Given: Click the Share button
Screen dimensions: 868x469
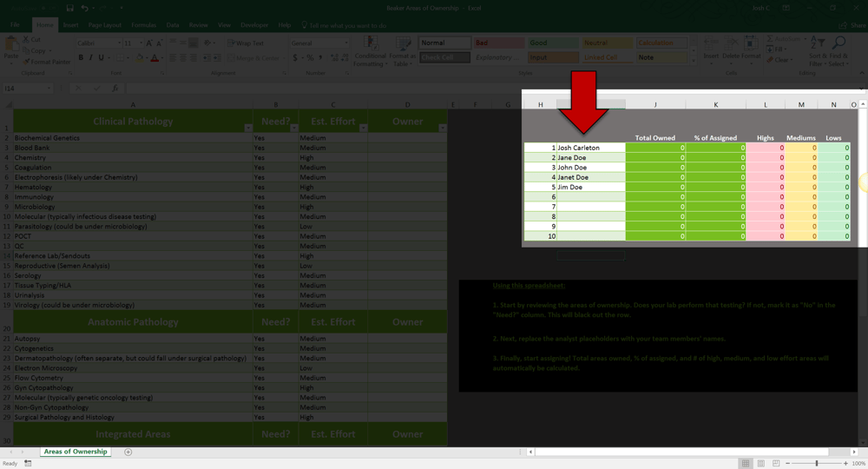Looking at the screenshot, I should (x=852, y=25).
